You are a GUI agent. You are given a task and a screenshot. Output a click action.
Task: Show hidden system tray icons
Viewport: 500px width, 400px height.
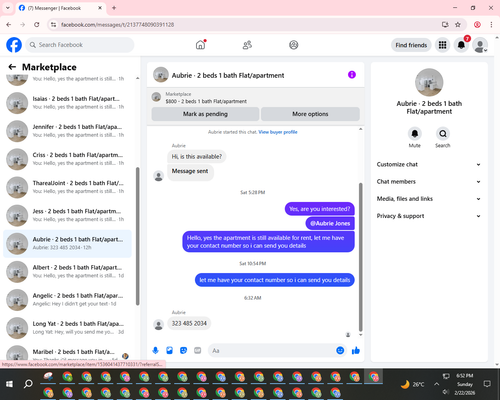[x=436, y=384]
